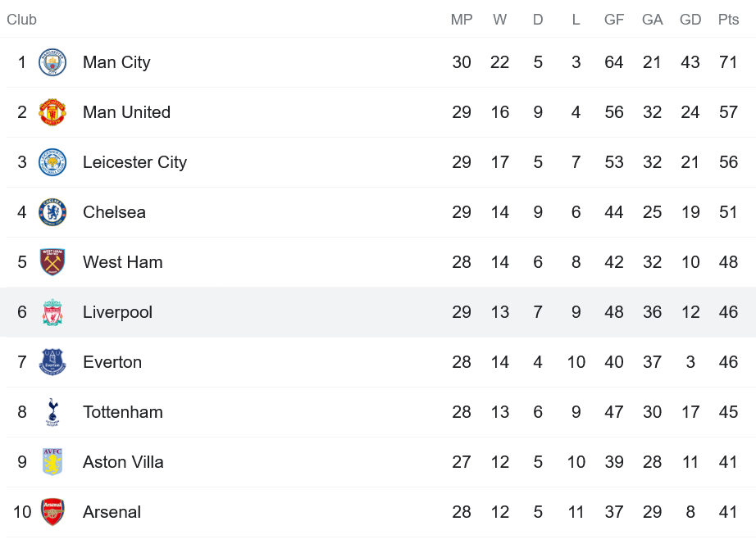Click the West Ham hammers crest
The width and height of the screenshot is (756, 544).
click(52, 262)
